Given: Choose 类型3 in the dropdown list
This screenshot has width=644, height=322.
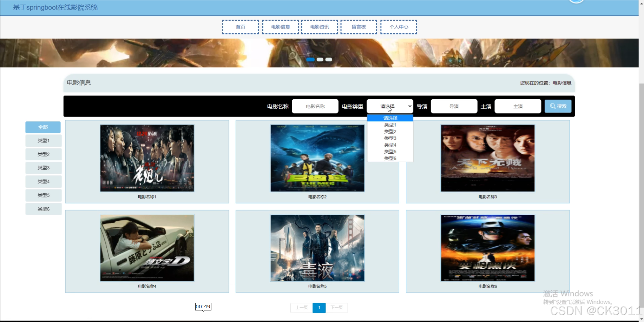Looking at the screenshot, I should 390,138.
